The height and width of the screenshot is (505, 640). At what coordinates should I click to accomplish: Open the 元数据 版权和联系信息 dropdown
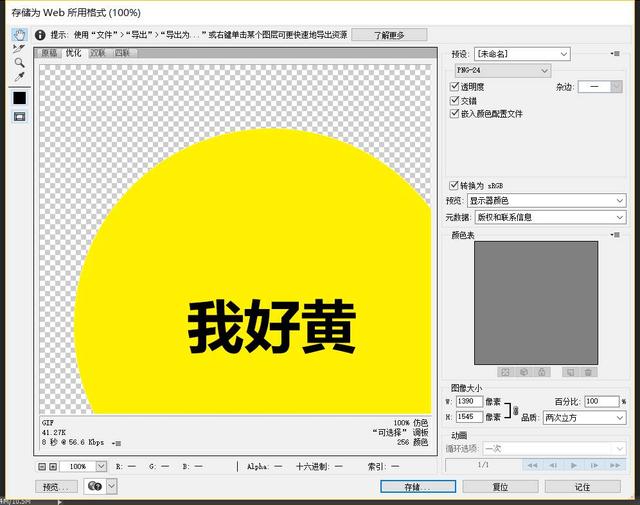[550, 217]
